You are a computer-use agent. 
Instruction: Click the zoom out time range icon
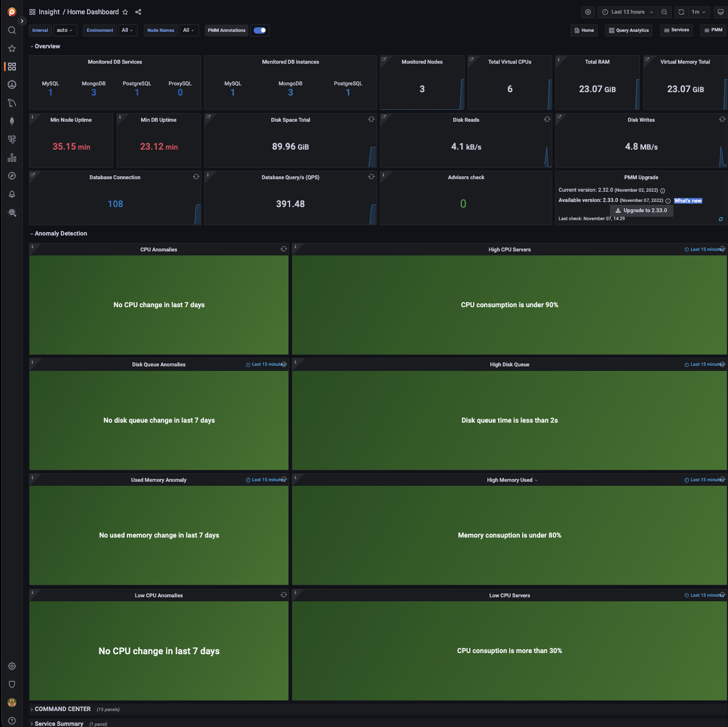point(664,12)
